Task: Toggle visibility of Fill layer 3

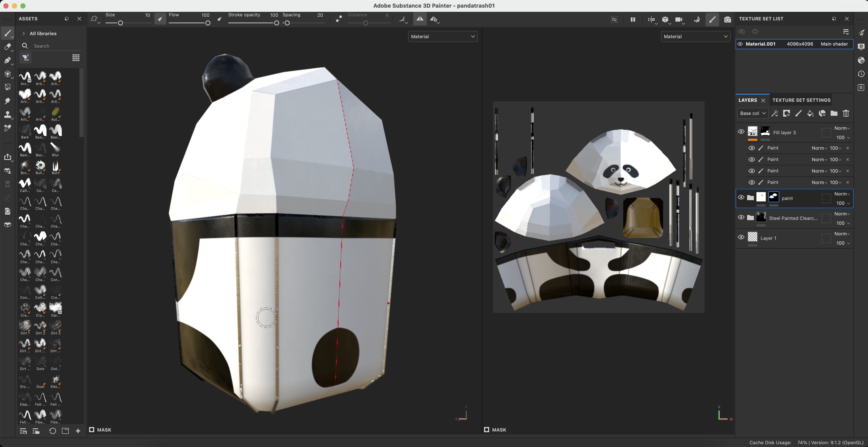Action: click(x=741, y=131)
